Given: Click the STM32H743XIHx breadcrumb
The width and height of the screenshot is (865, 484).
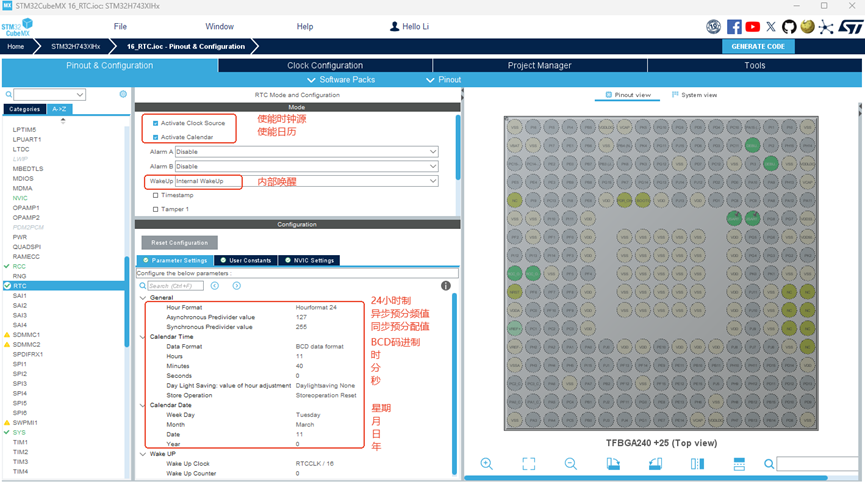Looking at the screenshot, I should (76, 46).
